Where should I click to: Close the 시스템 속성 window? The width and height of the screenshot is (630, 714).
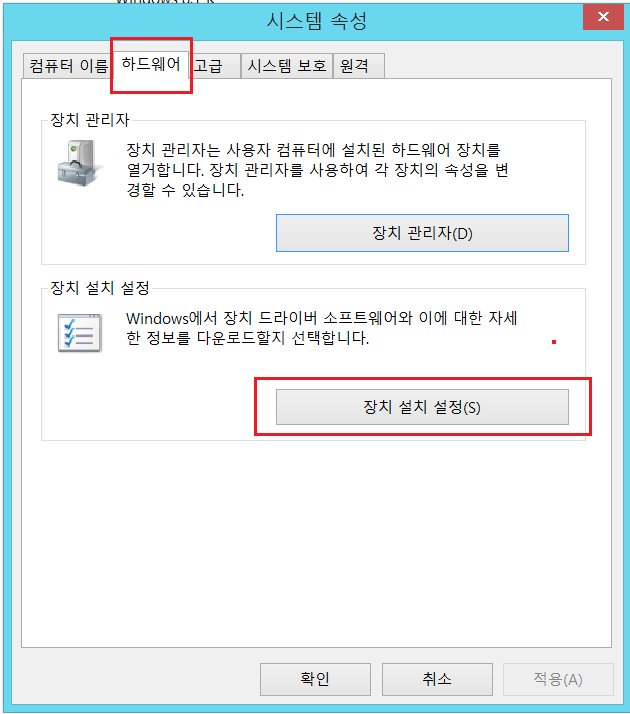603,17
